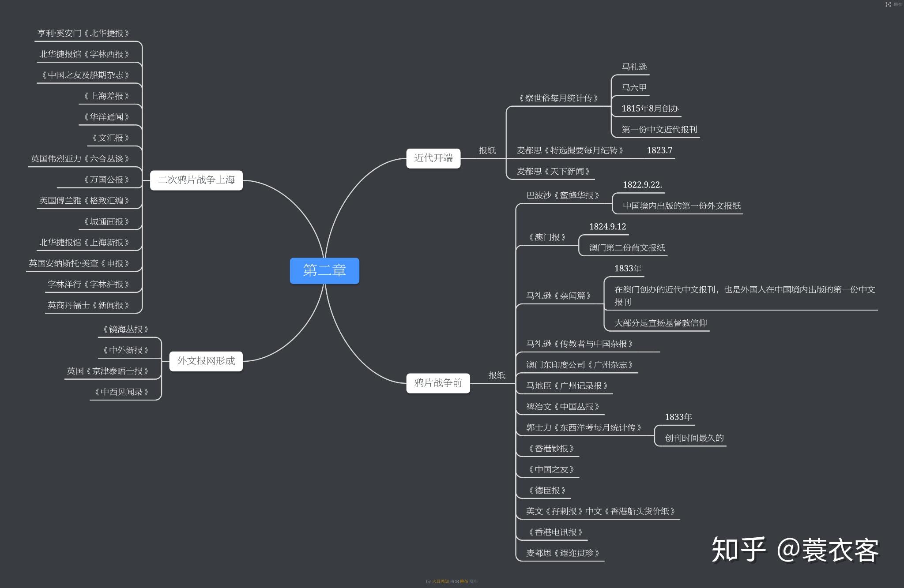Select node 英商丹福士《新闻报》

click(x=89, y=305)
